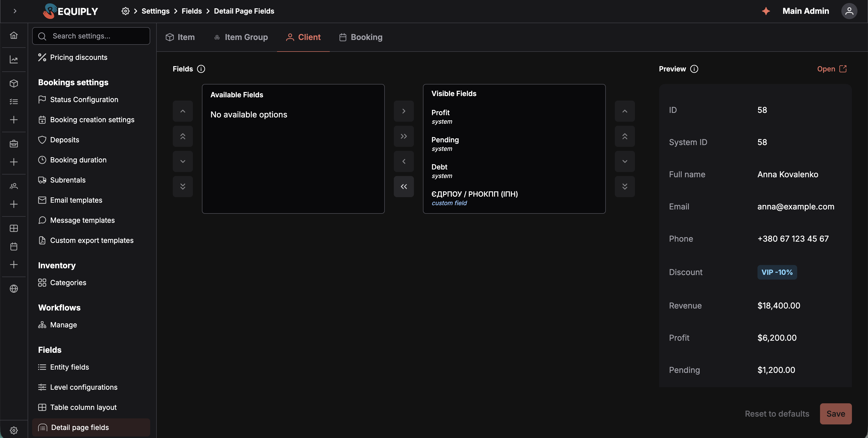Open the user profile avatar
Screen dimensions: 868x438
849,11
